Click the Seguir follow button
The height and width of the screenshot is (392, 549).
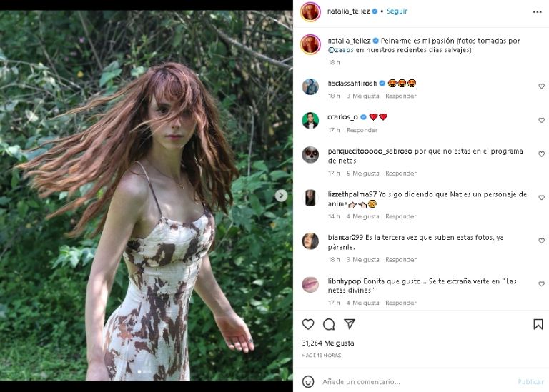[397, 11]
